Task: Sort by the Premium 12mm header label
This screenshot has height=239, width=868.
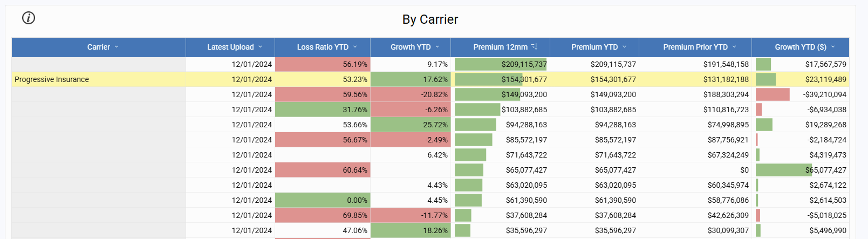Action: pos(500,47)
